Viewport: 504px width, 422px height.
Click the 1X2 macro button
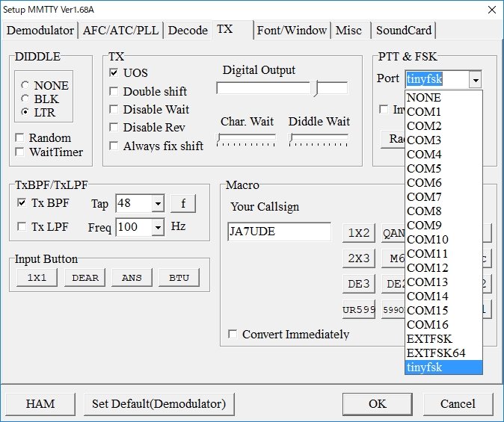click(359, 232)
